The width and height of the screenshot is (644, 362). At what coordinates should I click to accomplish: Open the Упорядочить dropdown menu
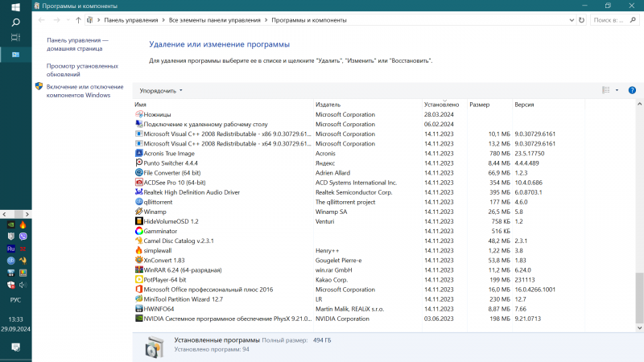coord(160,91)
